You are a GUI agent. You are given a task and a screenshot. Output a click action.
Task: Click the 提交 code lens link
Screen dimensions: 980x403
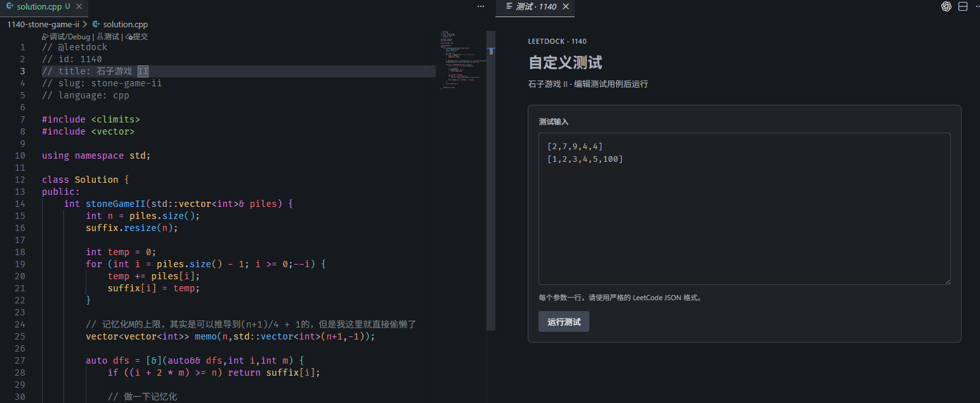136,37
